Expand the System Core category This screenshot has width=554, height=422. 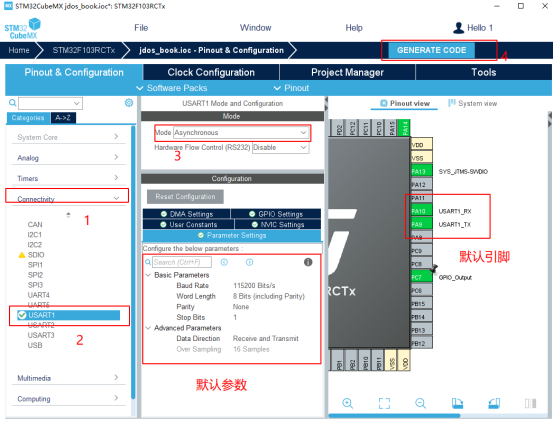[68, 137]
